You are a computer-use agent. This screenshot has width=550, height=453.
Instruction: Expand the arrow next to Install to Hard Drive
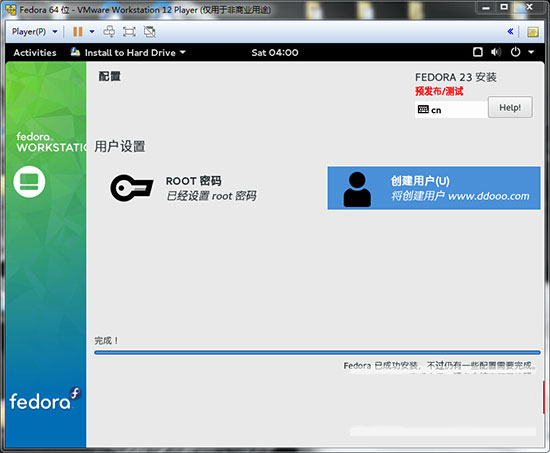pos(182,52)
